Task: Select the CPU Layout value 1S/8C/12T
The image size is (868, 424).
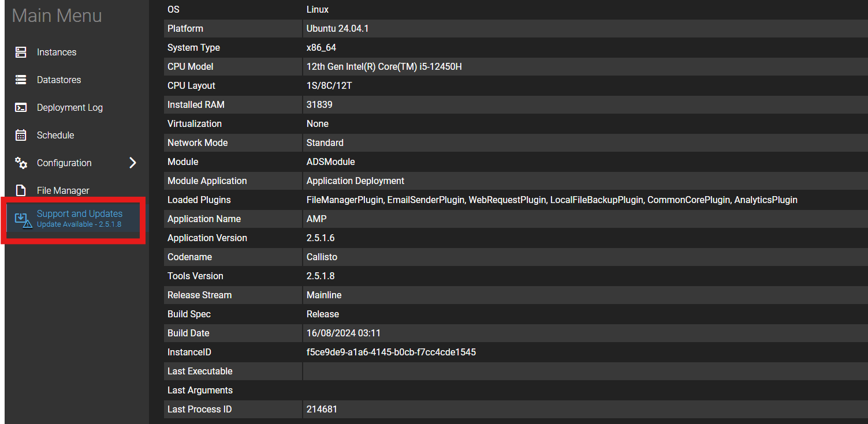Action: pos(329,86)
